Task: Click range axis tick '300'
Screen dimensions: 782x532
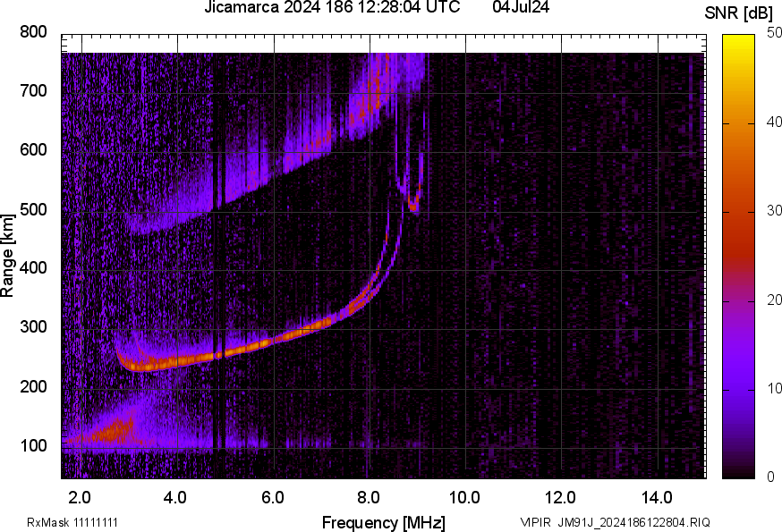Action: pos(33,326)
